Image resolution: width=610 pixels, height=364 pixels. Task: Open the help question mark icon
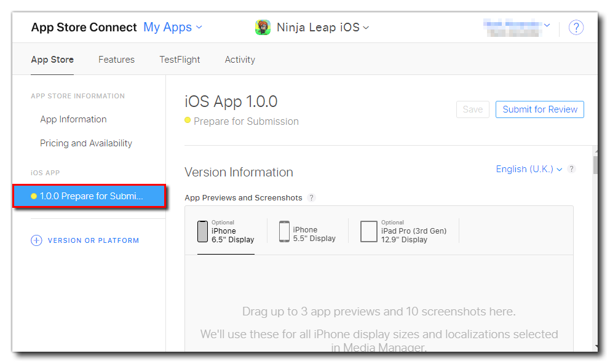click(576, 28)
